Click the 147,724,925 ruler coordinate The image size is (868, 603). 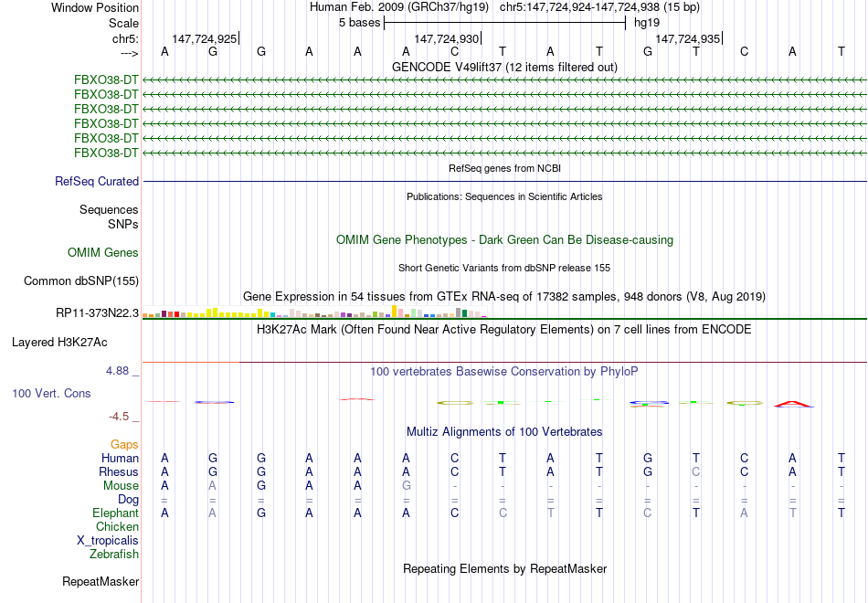[205, 38]
